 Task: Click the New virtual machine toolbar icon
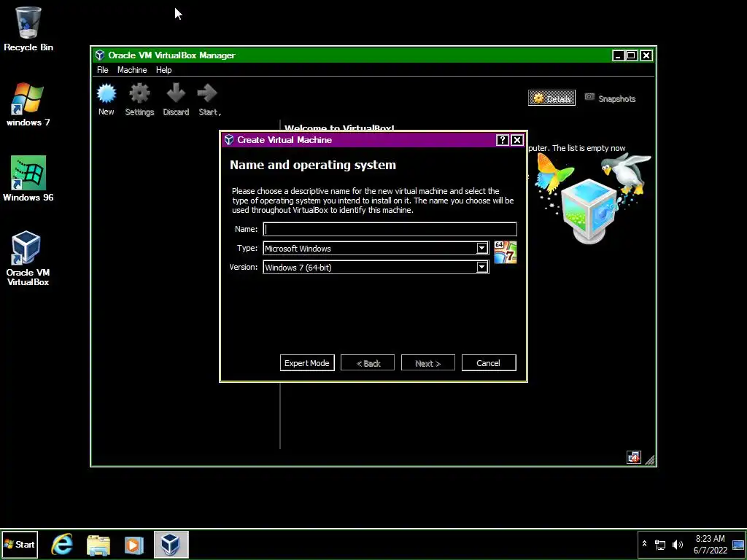[x=107, y=99]
